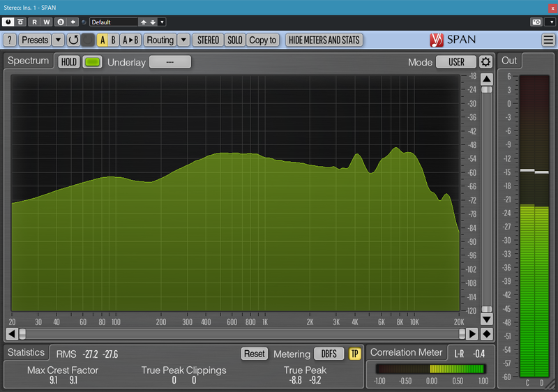Open spectrum mode settings gear icon
The image size is (558, 392).
coord(485,62)
